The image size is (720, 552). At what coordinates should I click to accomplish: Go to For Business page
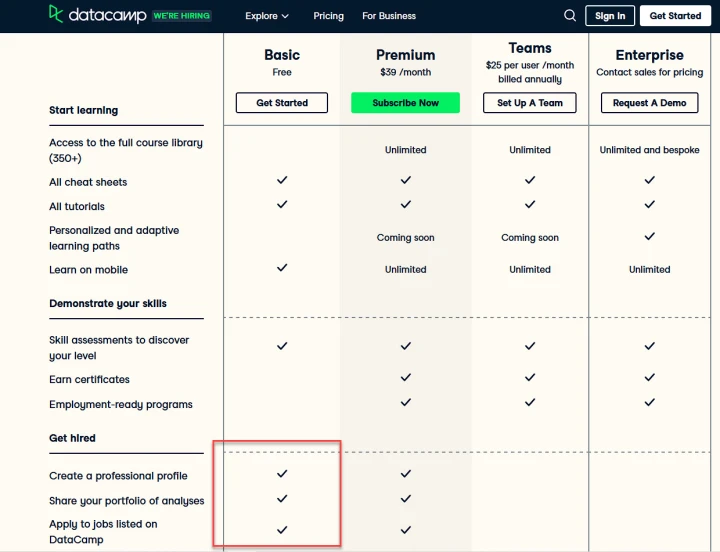[389, 16]
